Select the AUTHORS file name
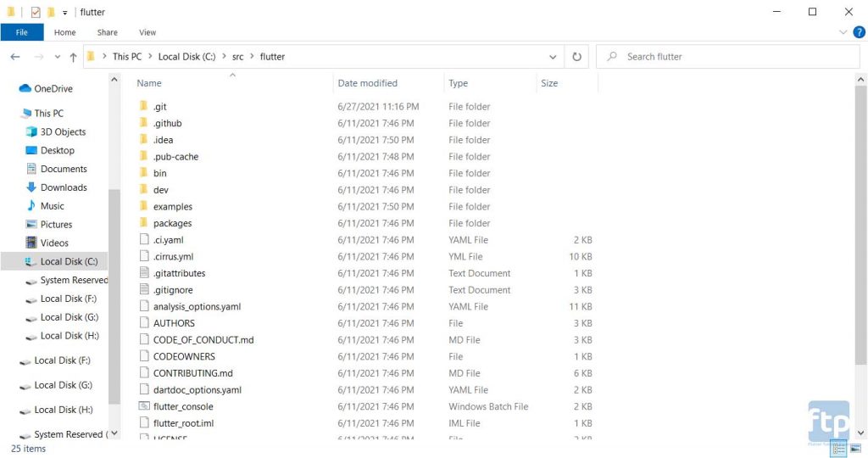The height and width of the screenshot is (458, 868). 174,323
